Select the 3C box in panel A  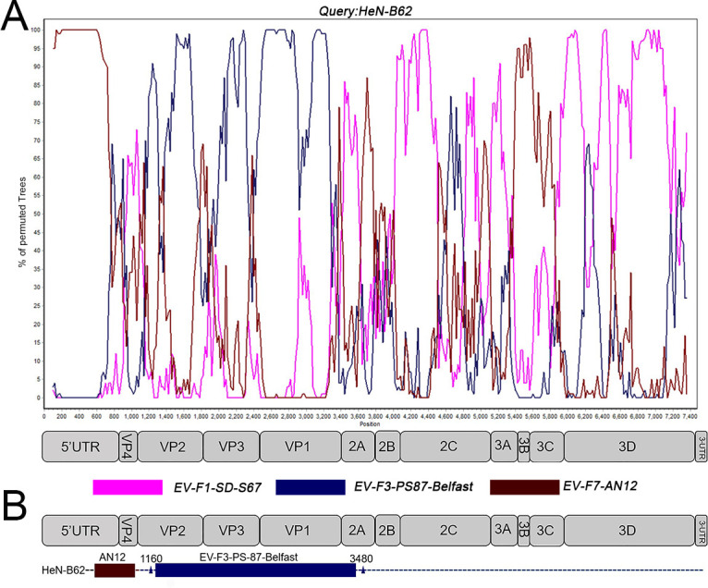click(547, 447)
